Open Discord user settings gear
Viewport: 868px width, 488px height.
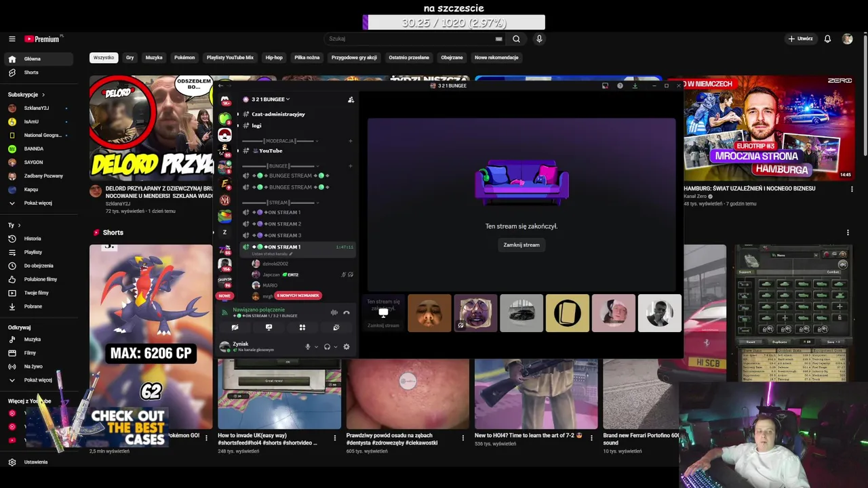[347, 346]
